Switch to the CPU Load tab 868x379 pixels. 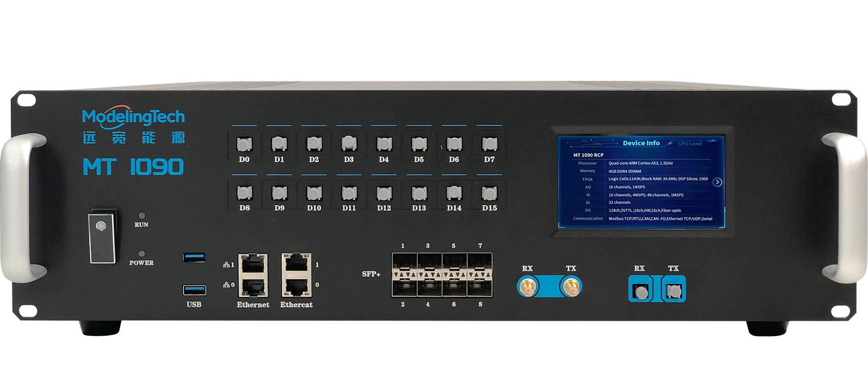(689, 144)
